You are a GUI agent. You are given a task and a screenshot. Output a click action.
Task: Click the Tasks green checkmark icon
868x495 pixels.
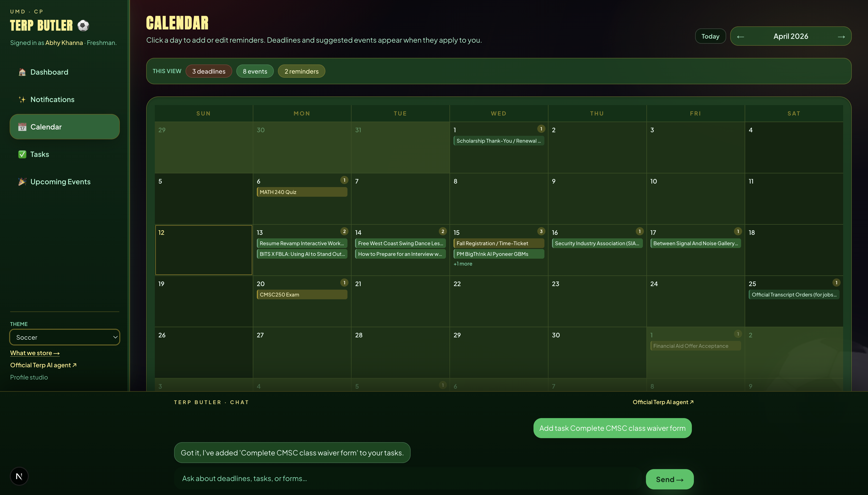tap(22, 154)
